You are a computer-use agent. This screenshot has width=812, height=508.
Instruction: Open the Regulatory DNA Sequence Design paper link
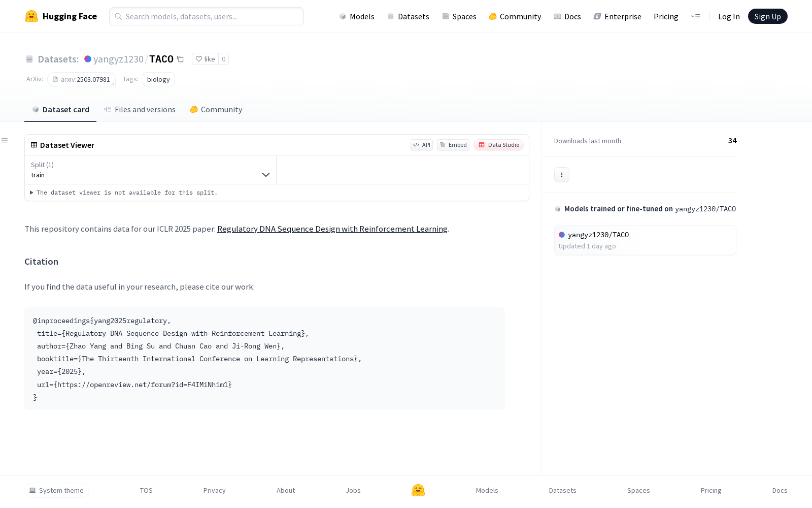[332, 229]
